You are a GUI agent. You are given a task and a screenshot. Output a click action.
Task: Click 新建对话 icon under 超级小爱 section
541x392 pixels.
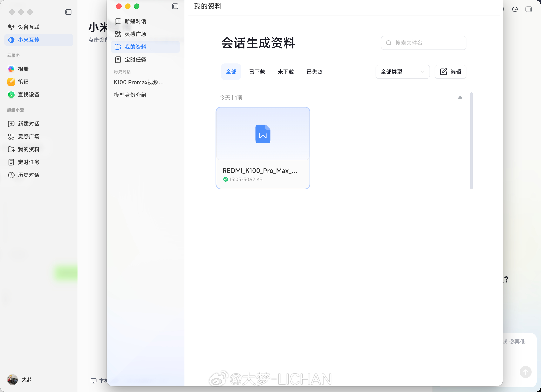point(11,124)
